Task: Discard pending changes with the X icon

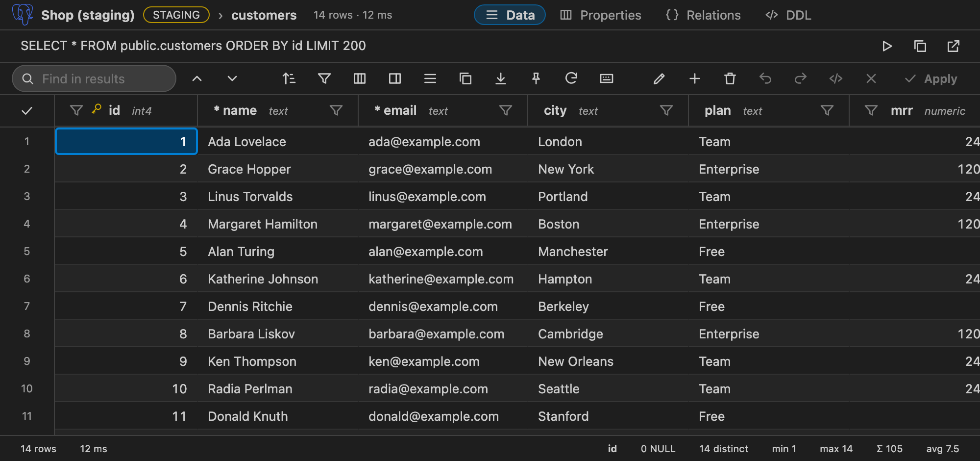Action: click(871, 78)
